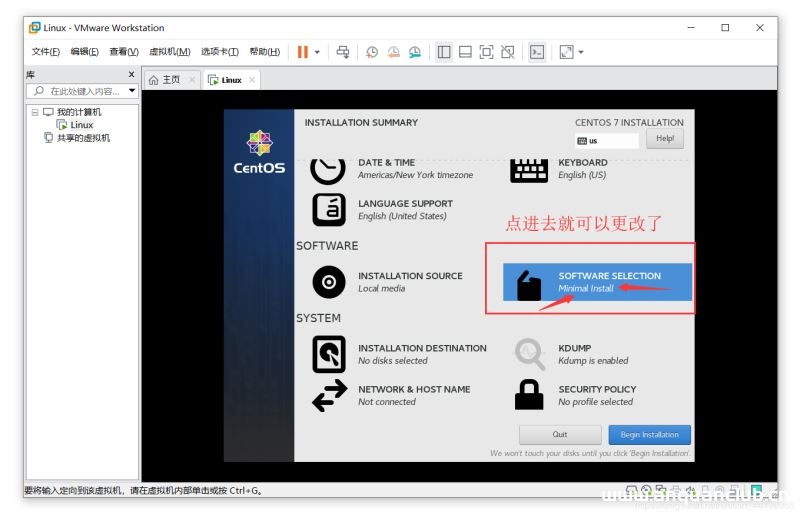Open the snapshot manager icon
The image size is (800, 516).
[x=414, y=52]
